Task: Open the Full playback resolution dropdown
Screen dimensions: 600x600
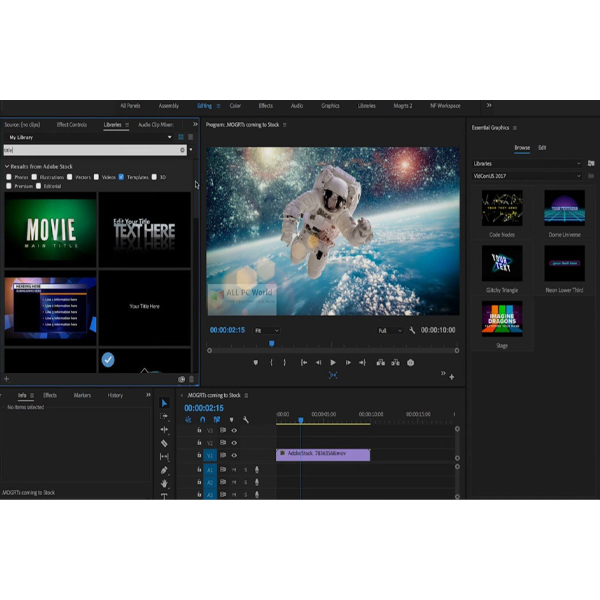Action: point(390,330)
